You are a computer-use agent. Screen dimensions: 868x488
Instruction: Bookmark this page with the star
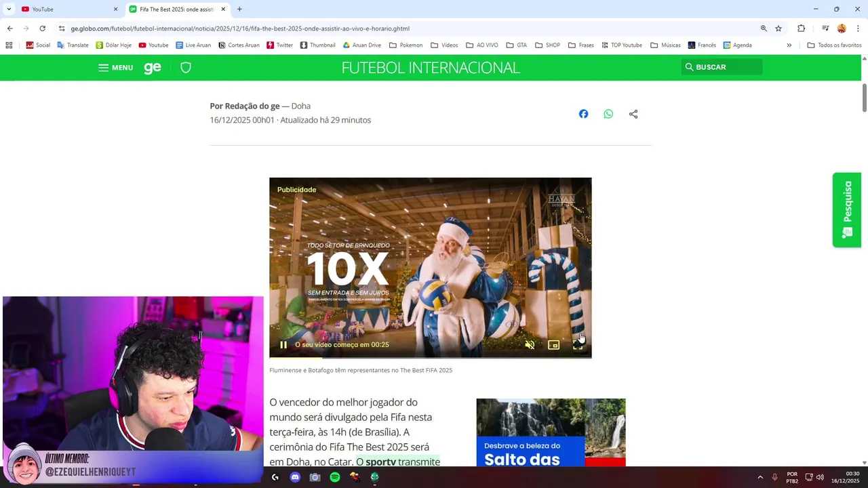[x=778, y=28]
